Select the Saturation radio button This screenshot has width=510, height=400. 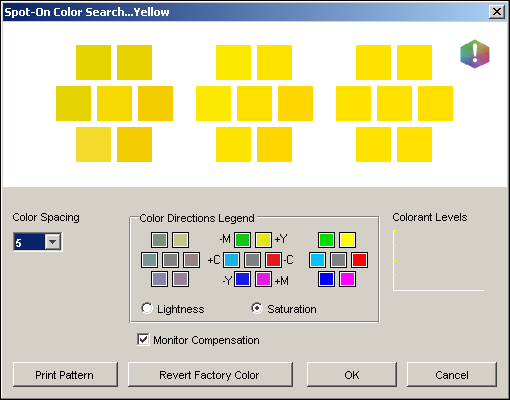[257, 308]
